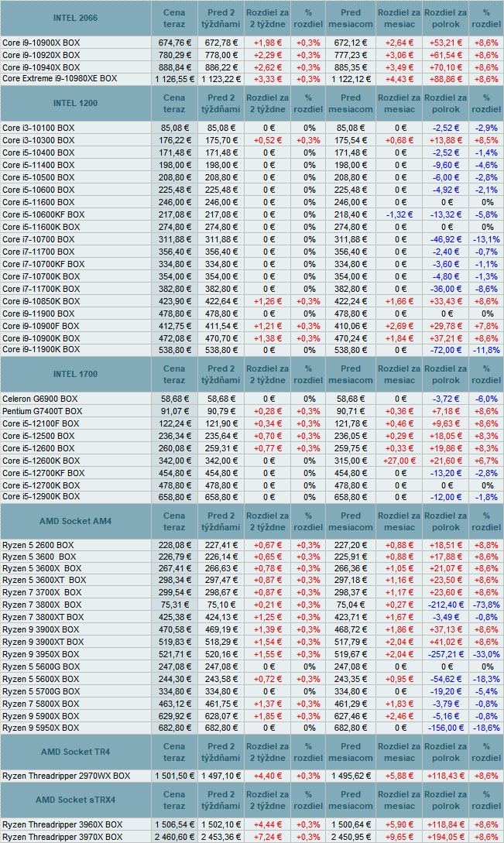Click the "Core i7-10700 BOX" product name

38,239
